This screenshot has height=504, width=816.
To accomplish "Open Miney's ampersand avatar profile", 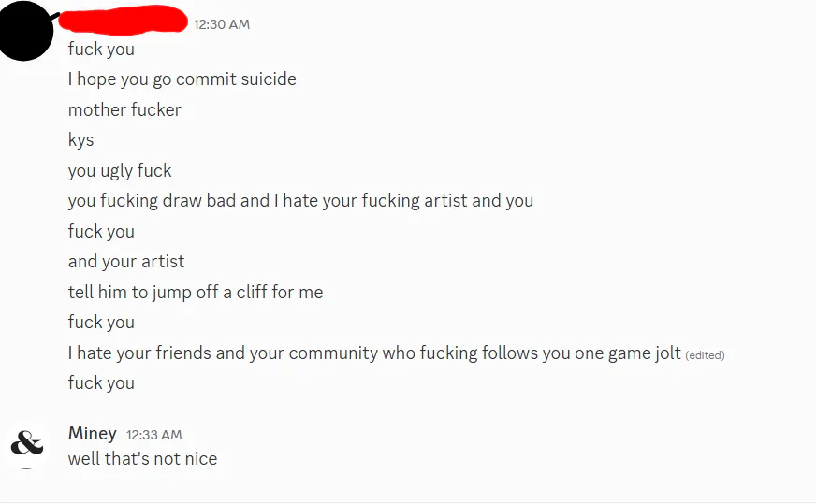I will [x=26, y=443].
